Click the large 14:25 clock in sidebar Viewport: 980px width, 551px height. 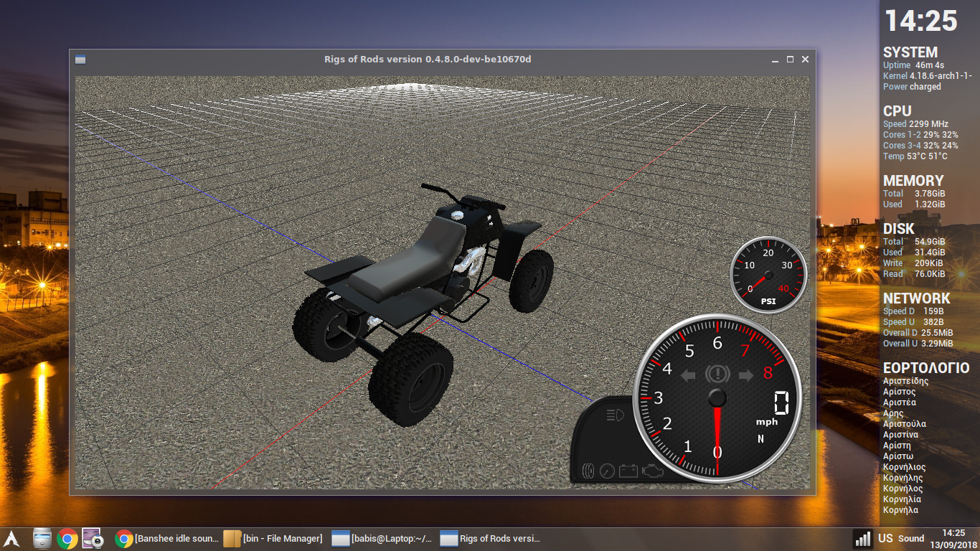(x=921, y=21)
